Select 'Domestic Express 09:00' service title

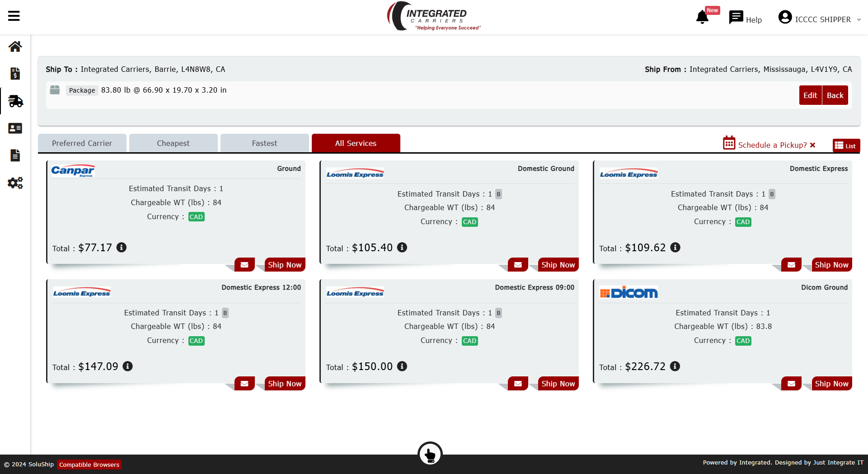coord(535,287)
